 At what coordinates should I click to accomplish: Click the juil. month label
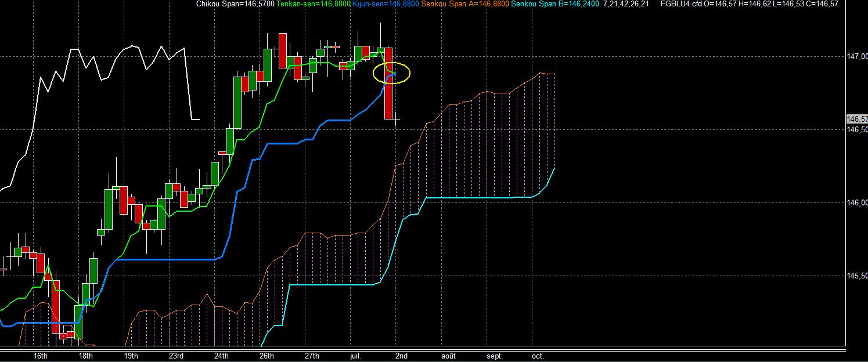pyautogui.click(x=356, y=356)
